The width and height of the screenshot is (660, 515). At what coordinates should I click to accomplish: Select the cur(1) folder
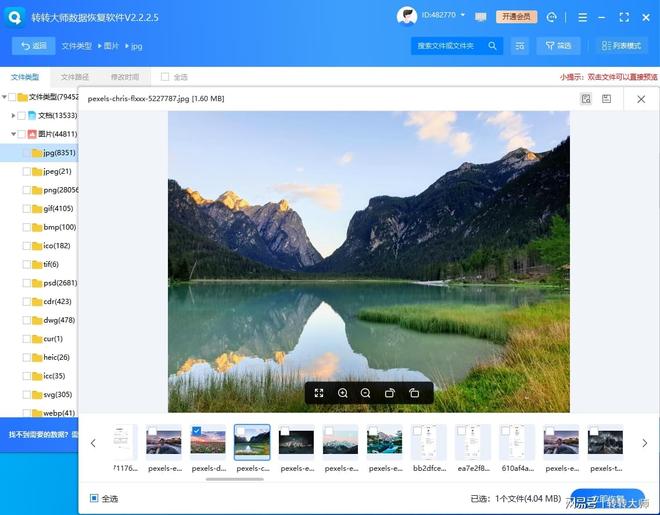tap(48, 339)
